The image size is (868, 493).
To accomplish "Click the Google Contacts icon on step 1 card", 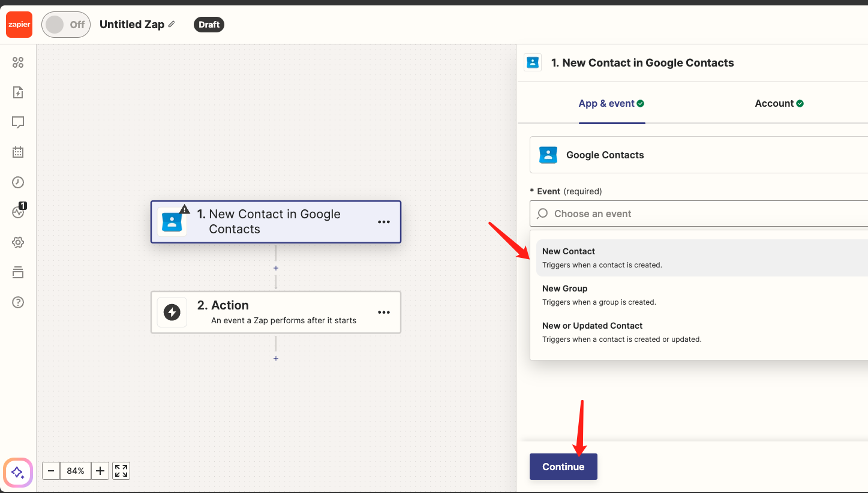I will coord(172,222).
